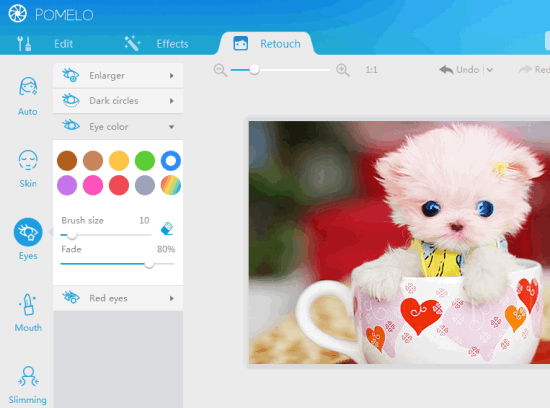
Task: Click the Red eyes icon
Action: tap(71, 297)
